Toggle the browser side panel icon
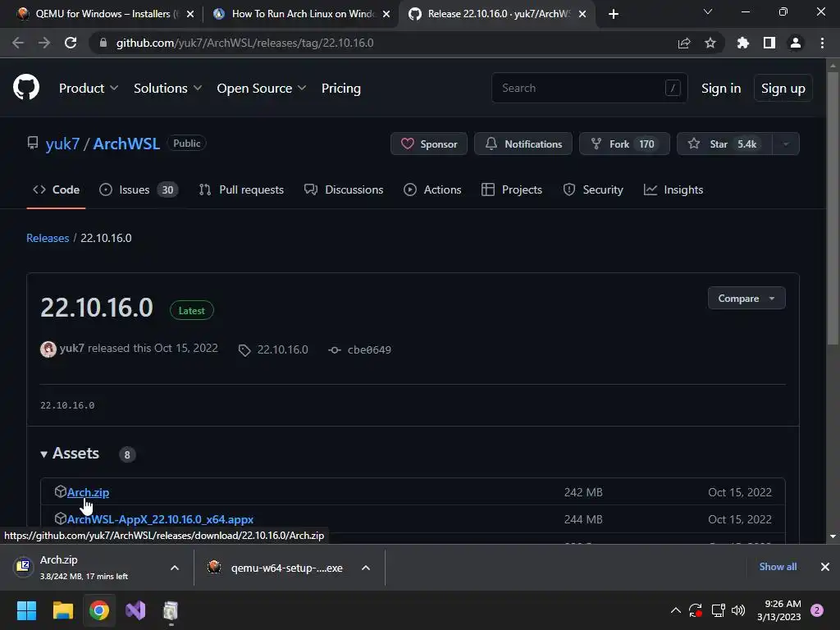 coord(769,43)
